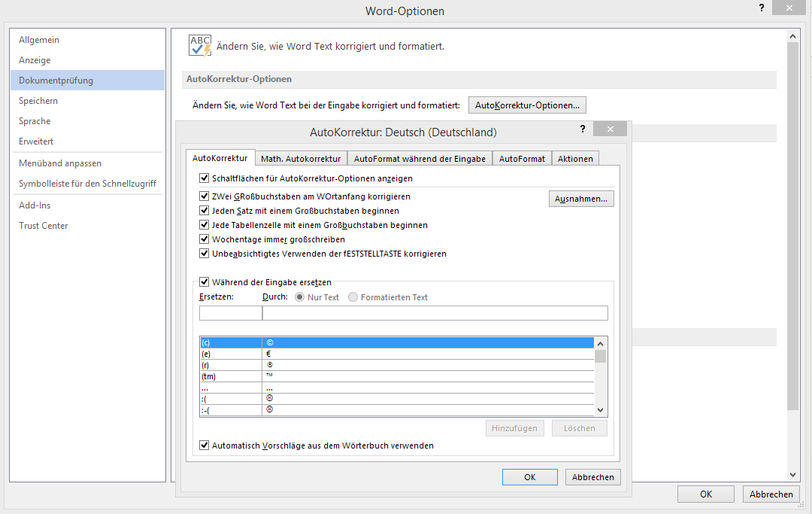
Task: Click into the 'Ersetzen' input field
Action: point(230,313)
